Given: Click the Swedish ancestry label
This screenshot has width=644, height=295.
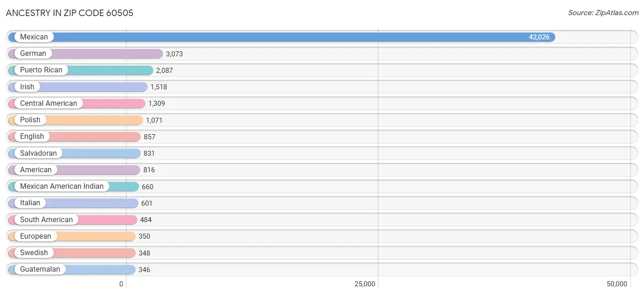Looking at the screenshot, I should (x=34, y=253).
